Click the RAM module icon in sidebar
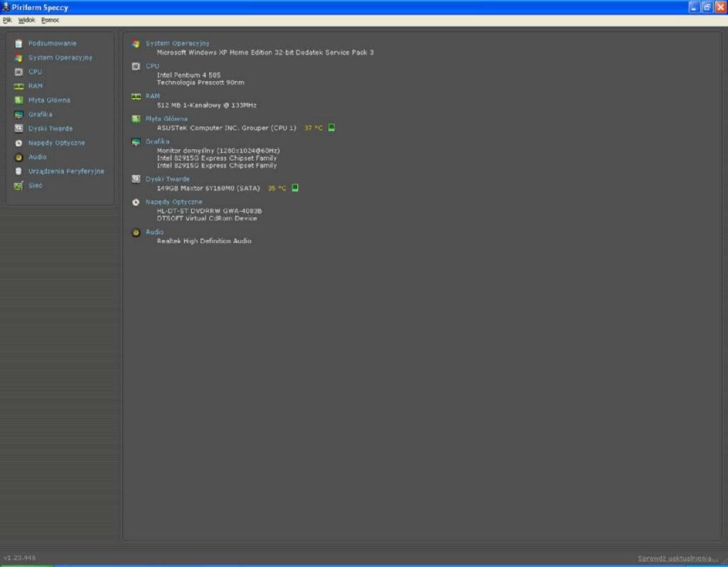Image resolution: width=728 pixels, height=567 pixels. pos(18,86)
